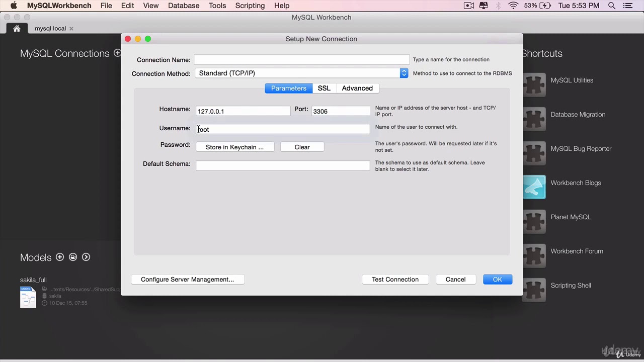Image resolution: width=644 pixels, height=362 pixels.
Task: Open the Apple menu
Action: 14,6
